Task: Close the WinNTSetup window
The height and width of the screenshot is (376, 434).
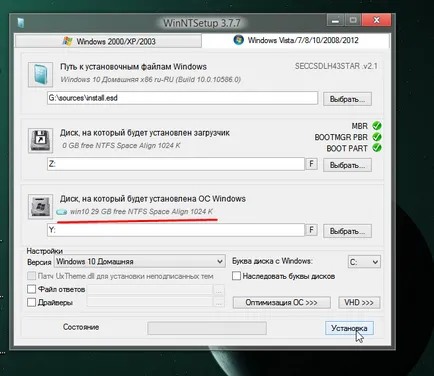Action: [377, 20]
